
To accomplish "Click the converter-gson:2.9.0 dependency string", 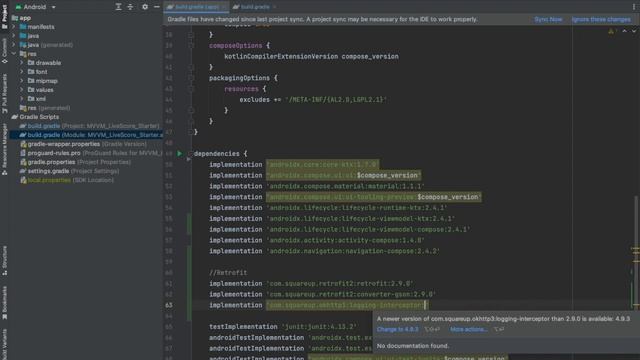I will [351, 294].
